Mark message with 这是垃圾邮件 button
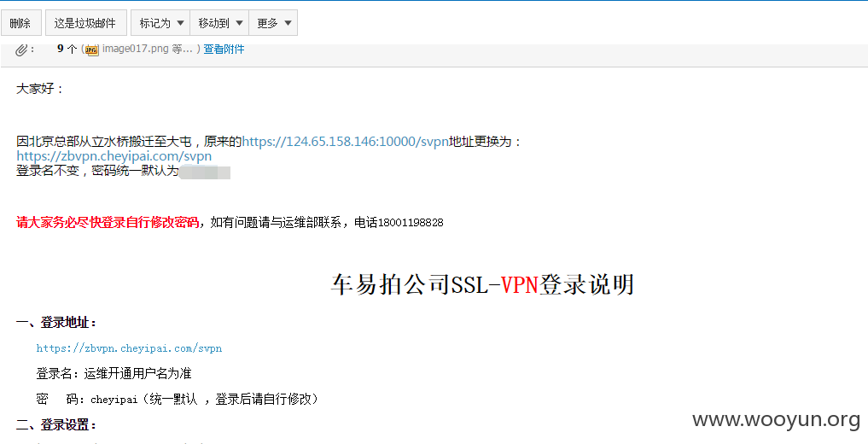Viewport: 868px width, 444px height. pos(85,23)
